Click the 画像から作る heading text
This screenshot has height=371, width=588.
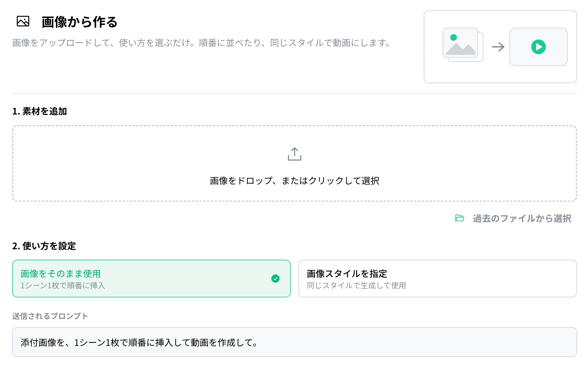[80, 22]
